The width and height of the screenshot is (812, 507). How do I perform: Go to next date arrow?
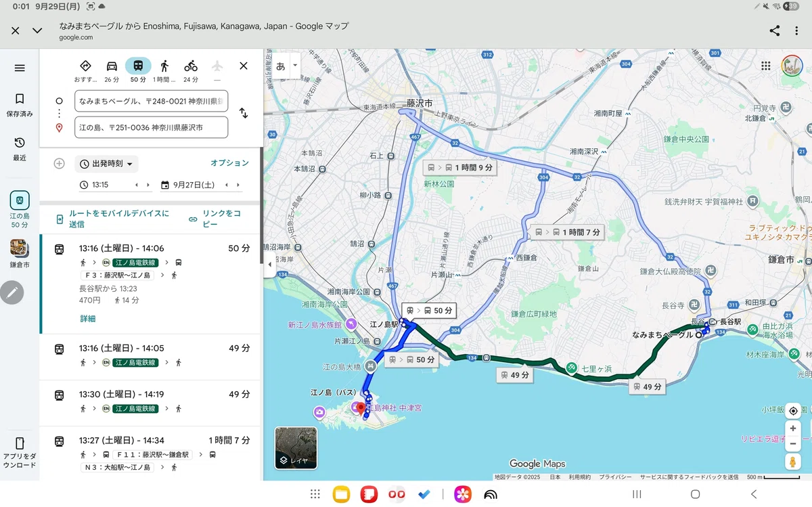point(238,185)
